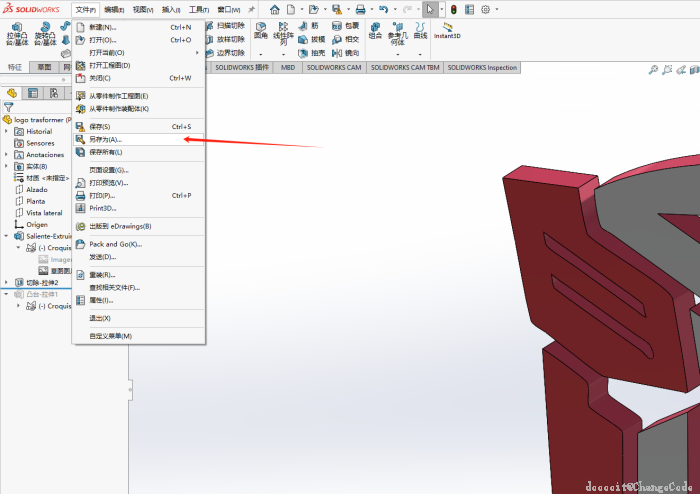Click 出版到 eDrawings(B) entry
Viewport: 700px width, 495px height.
120,226
